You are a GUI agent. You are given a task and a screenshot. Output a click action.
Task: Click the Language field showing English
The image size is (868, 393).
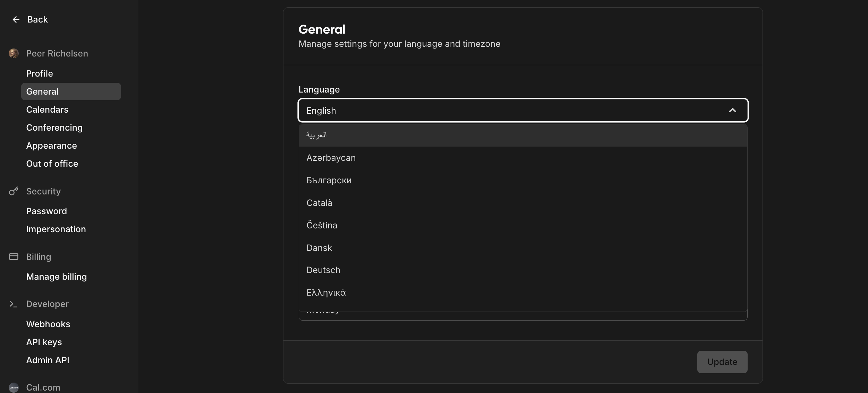coord(523,110)
